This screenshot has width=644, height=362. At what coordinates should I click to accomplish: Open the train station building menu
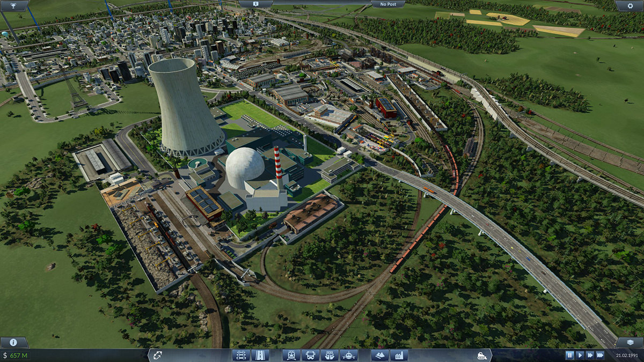click(x=292, y=355)
